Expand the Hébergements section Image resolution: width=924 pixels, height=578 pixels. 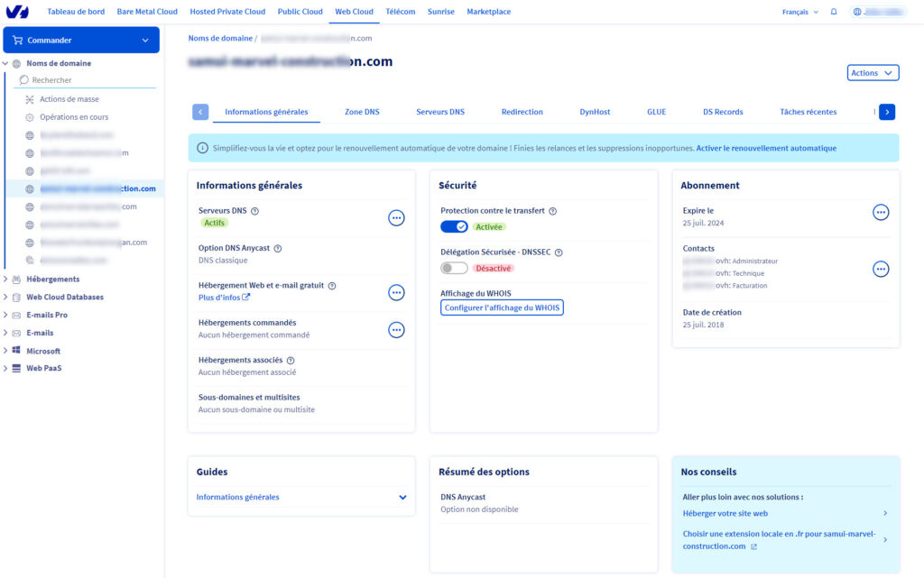pos(5,279)
